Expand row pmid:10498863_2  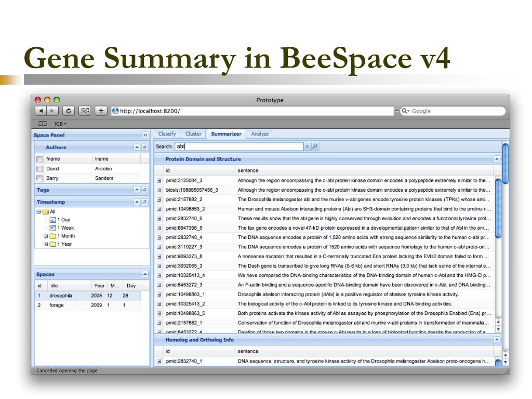[x=159, y=209]
